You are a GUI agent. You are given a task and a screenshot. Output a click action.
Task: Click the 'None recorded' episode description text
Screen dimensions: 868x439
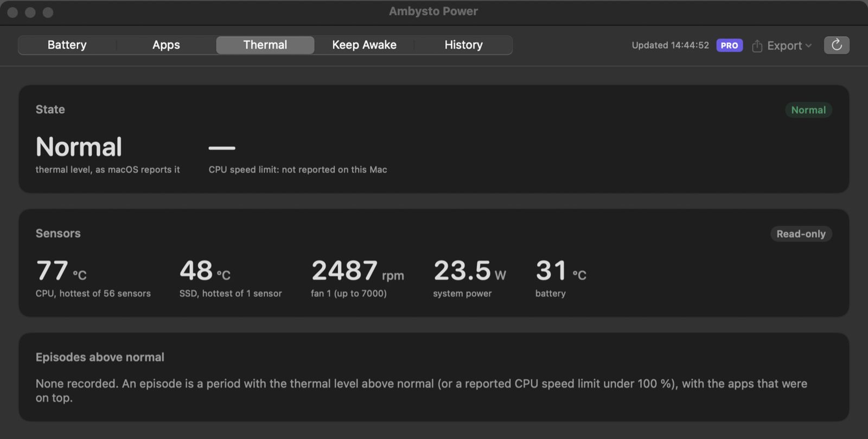pos(422,391)
